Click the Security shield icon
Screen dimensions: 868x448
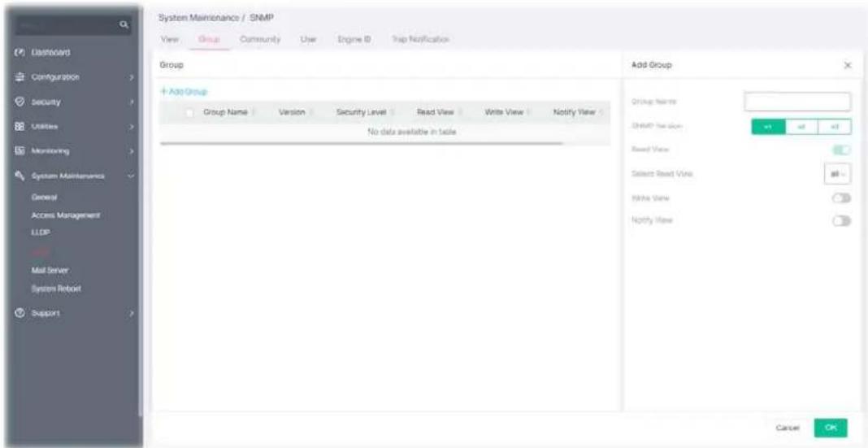click(20, 102)
